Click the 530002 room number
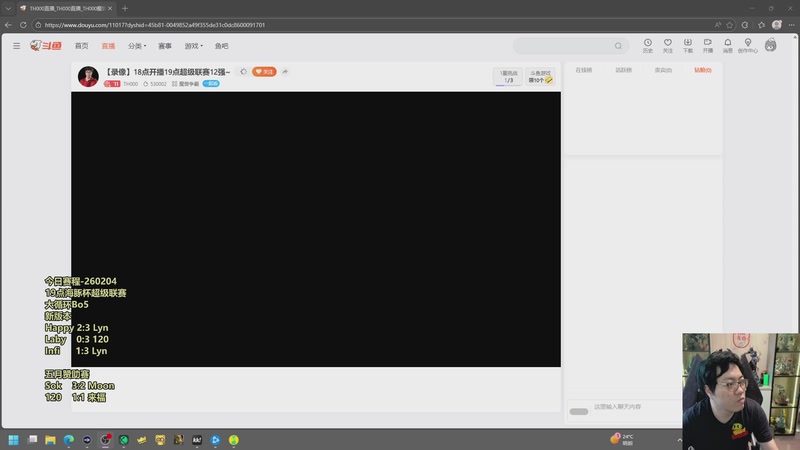This screenshot has width=800, height=450. coord(155,84)
